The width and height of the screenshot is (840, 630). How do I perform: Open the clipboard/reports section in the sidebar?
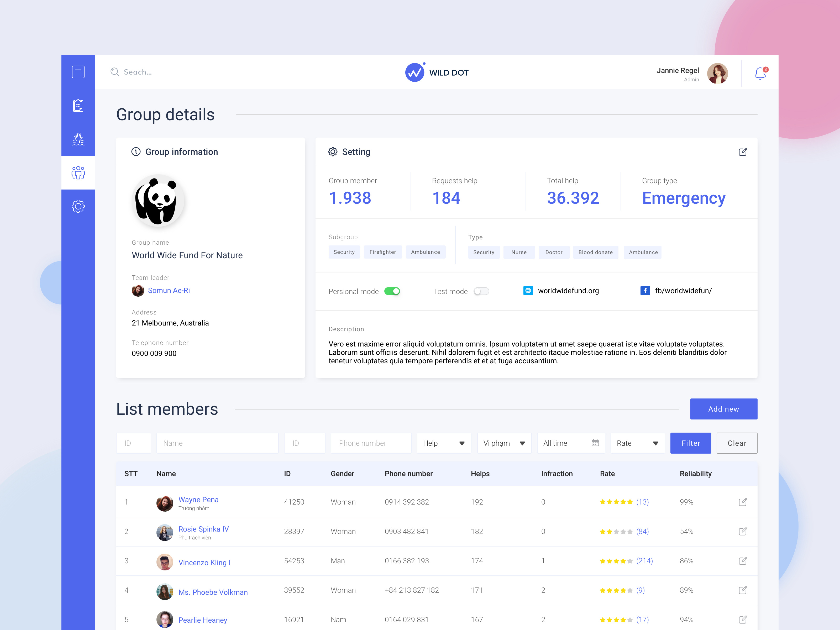click(x=78, y=106)
